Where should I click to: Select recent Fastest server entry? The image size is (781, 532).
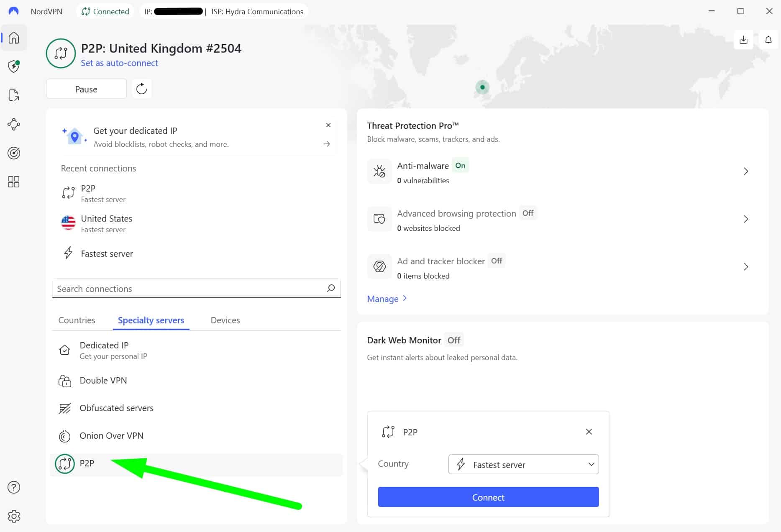click(196, 253)
